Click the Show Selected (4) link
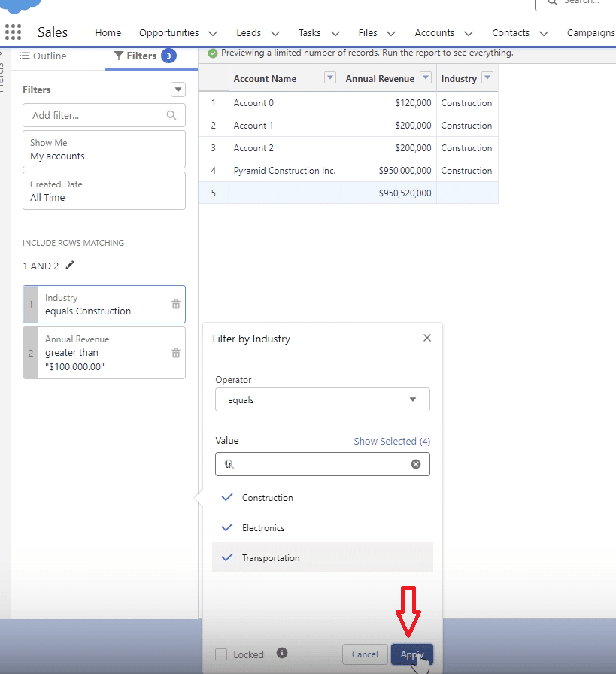616x674 pixels. [392, 441]
